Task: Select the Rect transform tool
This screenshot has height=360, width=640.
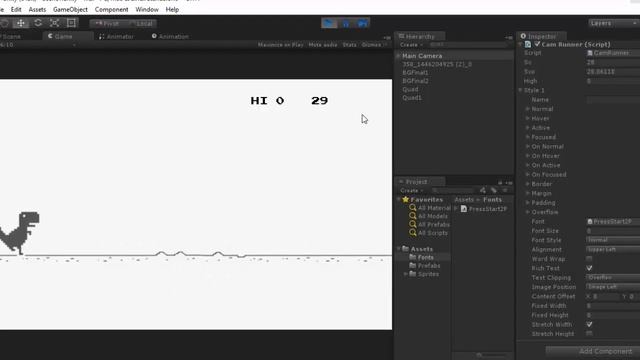Action: pyautogui.click(x=71, y=23)
